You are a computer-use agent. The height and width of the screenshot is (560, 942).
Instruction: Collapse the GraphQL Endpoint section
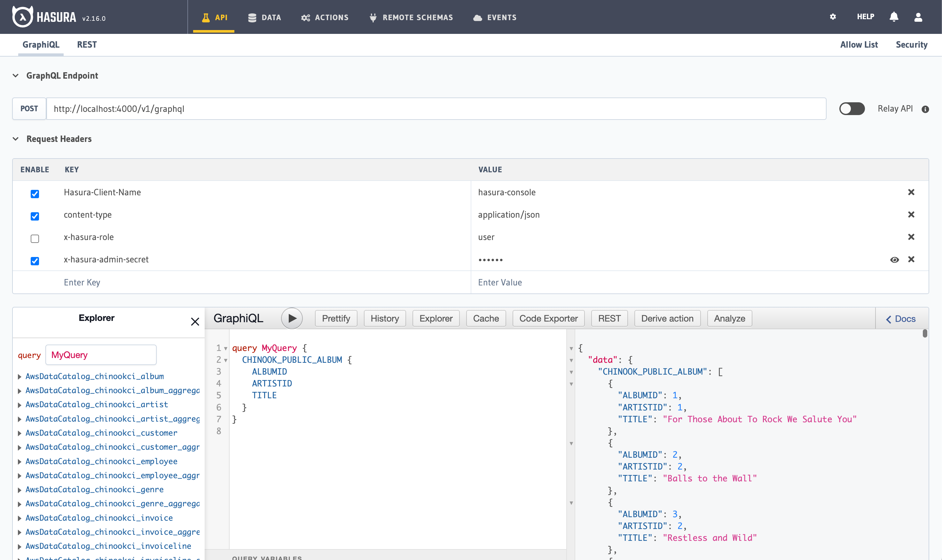tap(15, 75)
